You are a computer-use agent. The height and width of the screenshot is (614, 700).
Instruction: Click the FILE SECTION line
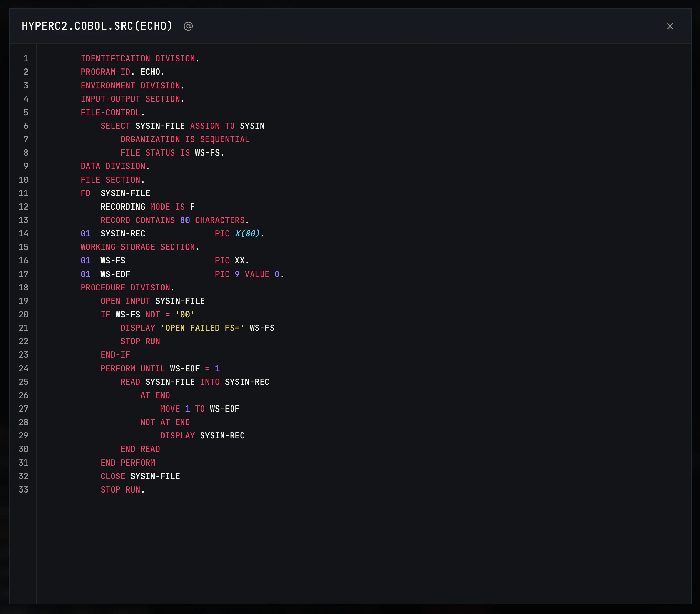(113, 180)
